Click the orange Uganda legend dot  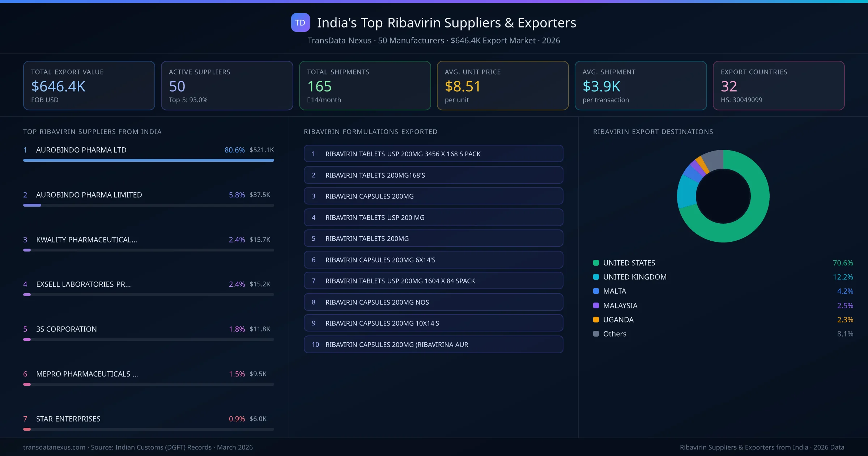[x=595, y=320]
